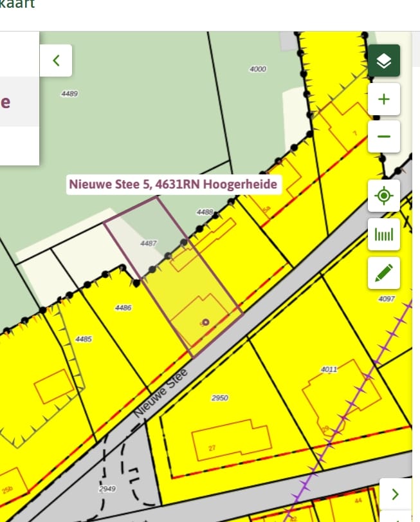Click the selected location marker dot
The image size is (420, 522).
(x=206, y=322)
